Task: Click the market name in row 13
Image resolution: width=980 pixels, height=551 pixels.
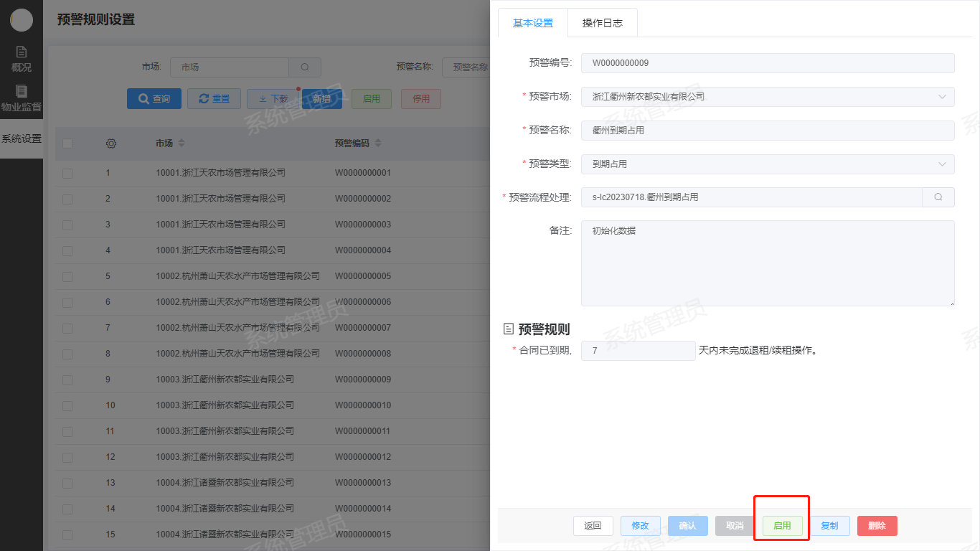Action: coord(225,483)
